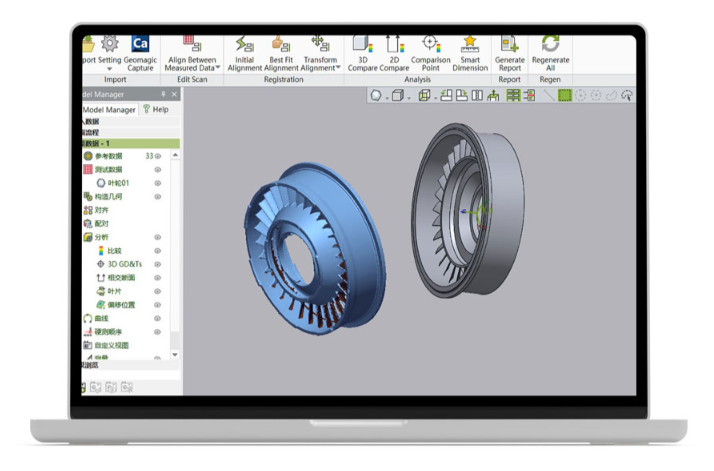
Task: Toggle visibility of 测试数据 row
Action: click(158, 169)
